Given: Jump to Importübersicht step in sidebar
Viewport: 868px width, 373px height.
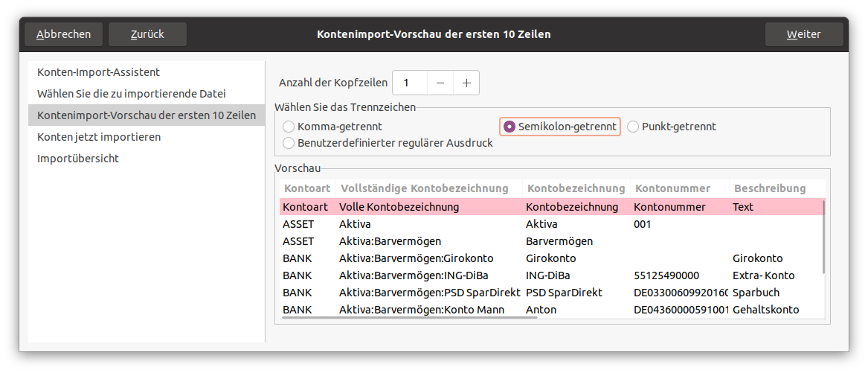Looking at the screenshot, I should pos(78,159).
